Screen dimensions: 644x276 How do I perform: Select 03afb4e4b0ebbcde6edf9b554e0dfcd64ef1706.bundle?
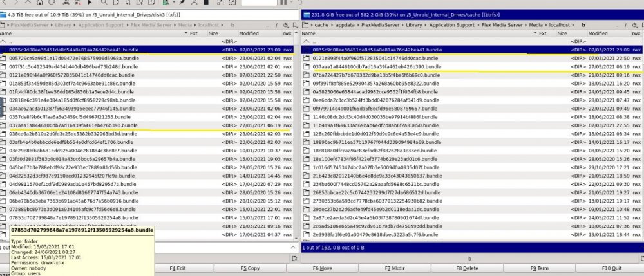147,142
